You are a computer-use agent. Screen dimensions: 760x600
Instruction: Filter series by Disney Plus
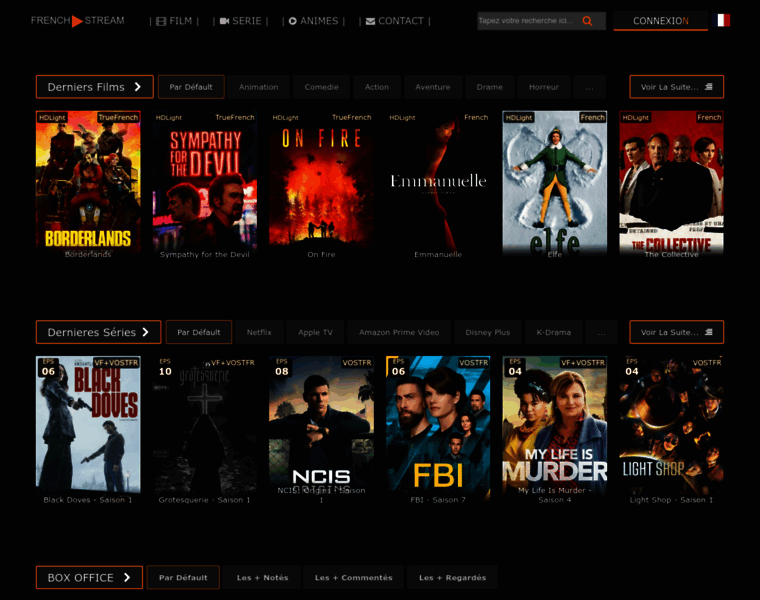[488, 332]
